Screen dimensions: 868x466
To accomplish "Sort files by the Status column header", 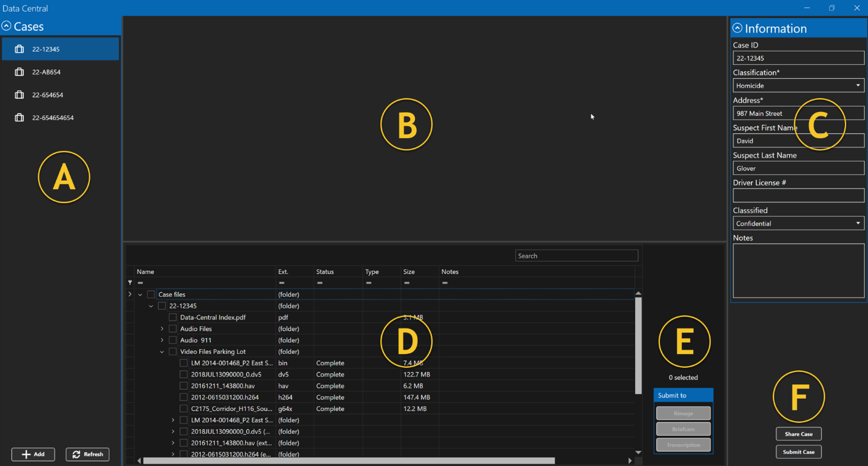I will coord(338,272).
